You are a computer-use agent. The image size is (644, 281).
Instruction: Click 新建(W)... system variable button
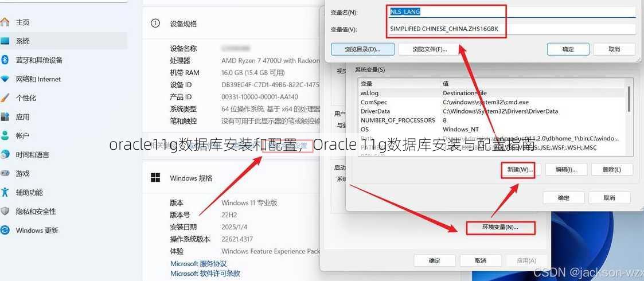click(x=520, y=169)
